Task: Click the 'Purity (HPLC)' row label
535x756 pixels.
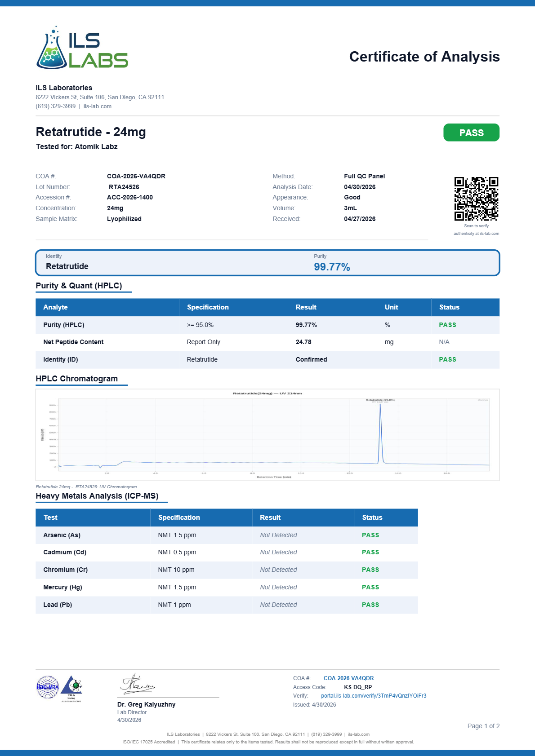Action: point(64,325)
